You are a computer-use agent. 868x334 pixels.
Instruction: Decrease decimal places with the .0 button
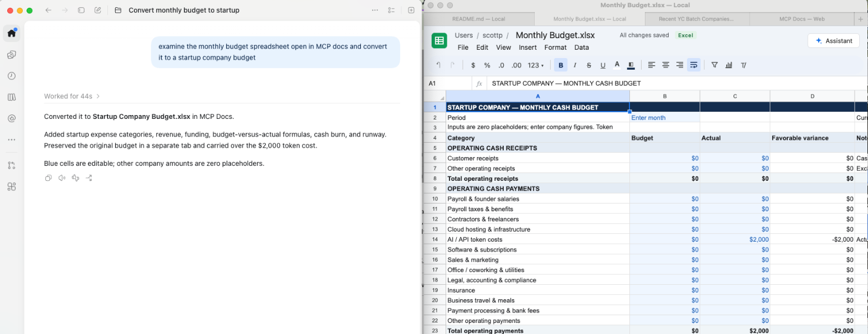[x=501, y=65]
